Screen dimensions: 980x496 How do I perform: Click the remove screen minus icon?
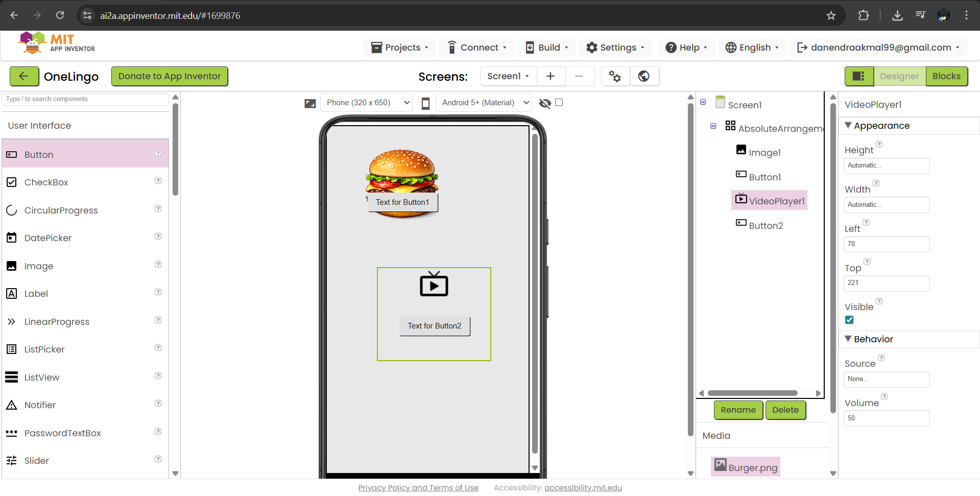[579, 76]
